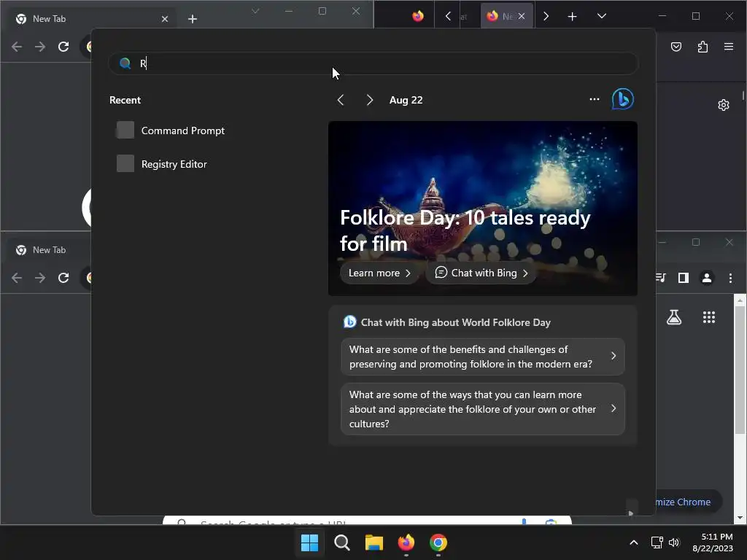This screenshot has height=560, width=747.
Task: Open Firefox extensions menu
Action: coord(703,47)
